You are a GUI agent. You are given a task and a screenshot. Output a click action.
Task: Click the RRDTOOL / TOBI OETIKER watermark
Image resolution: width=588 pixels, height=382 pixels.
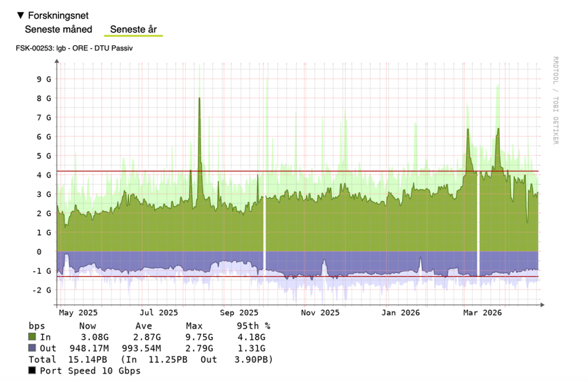pyautogui.click(x=555, y=100)
